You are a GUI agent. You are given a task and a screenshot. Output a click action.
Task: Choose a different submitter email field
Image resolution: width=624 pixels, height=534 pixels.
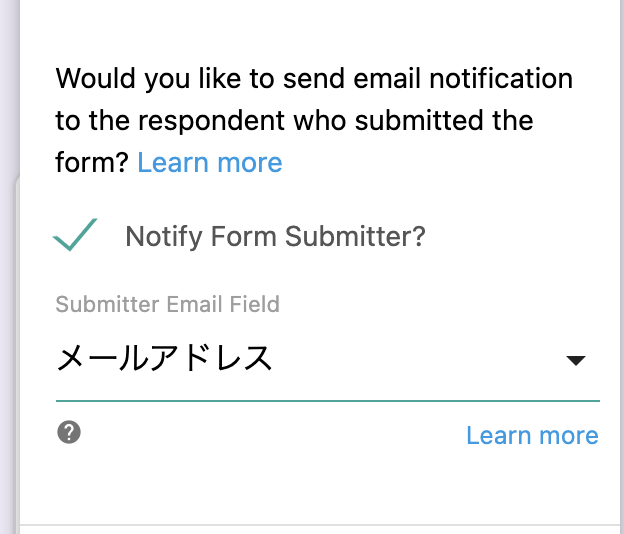click(x=328, y=359)
